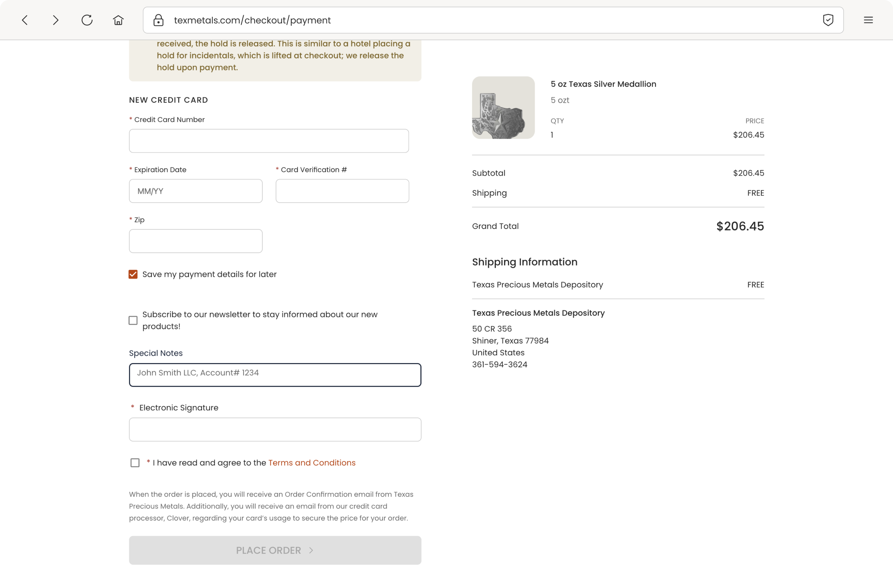Click the Shipping Information heading
Screen dimensions: 893x588
click(525, 262)
